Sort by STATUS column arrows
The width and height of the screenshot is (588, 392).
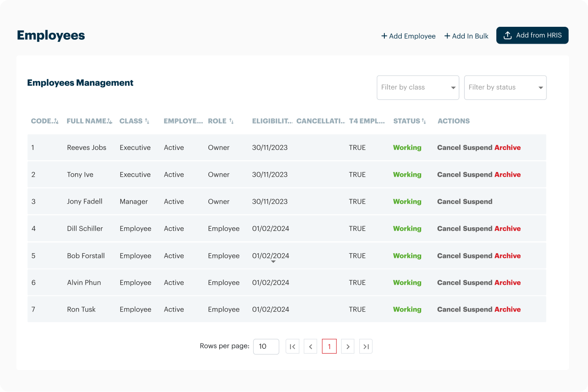coord(424,121)
